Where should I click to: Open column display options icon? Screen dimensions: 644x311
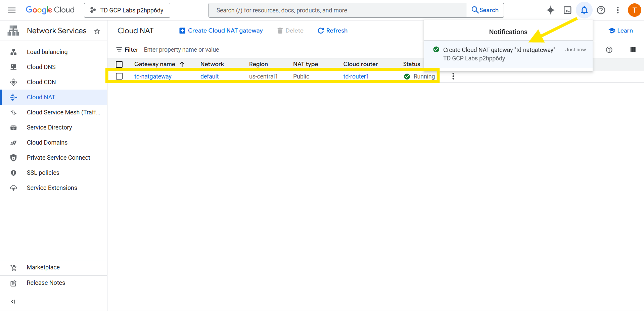click(633, 50)
